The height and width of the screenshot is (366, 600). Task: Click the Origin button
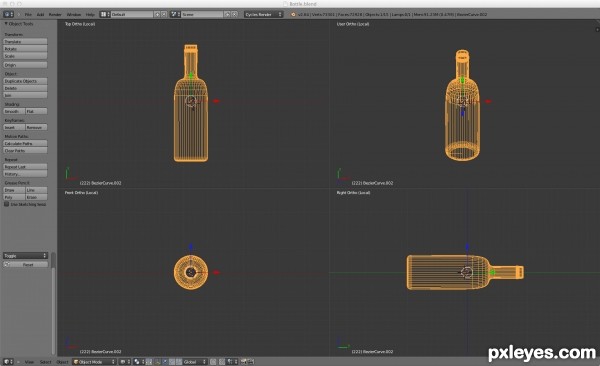(25, 65)
